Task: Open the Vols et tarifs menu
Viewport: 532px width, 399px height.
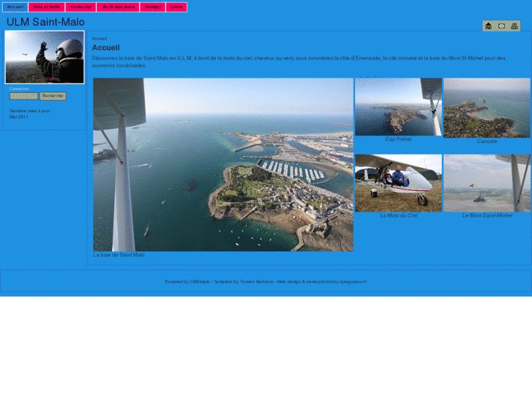Action: [47, 7]
